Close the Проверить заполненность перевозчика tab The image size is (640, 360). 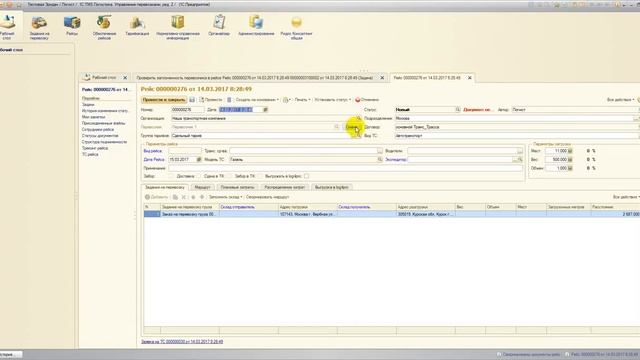click(x=382, y=78)
